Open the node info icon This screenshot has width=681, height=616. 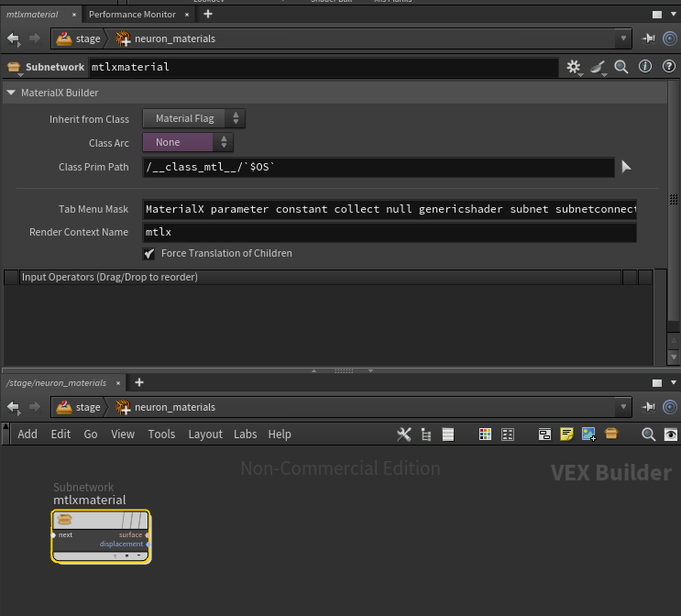tap(645, 67)
